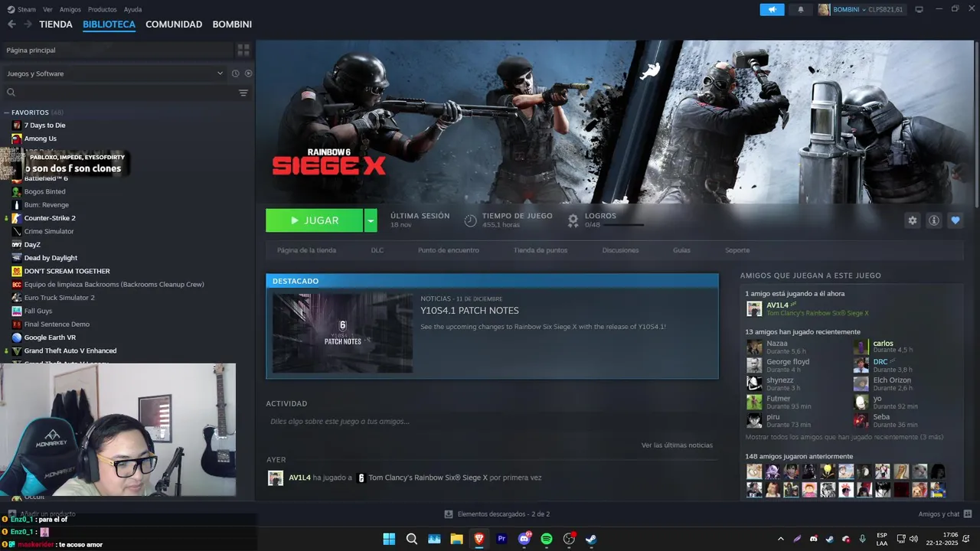Open the Ver menu
Image resolution: width=980 pixels, height=551 pixels.
(x=47, y=9)
